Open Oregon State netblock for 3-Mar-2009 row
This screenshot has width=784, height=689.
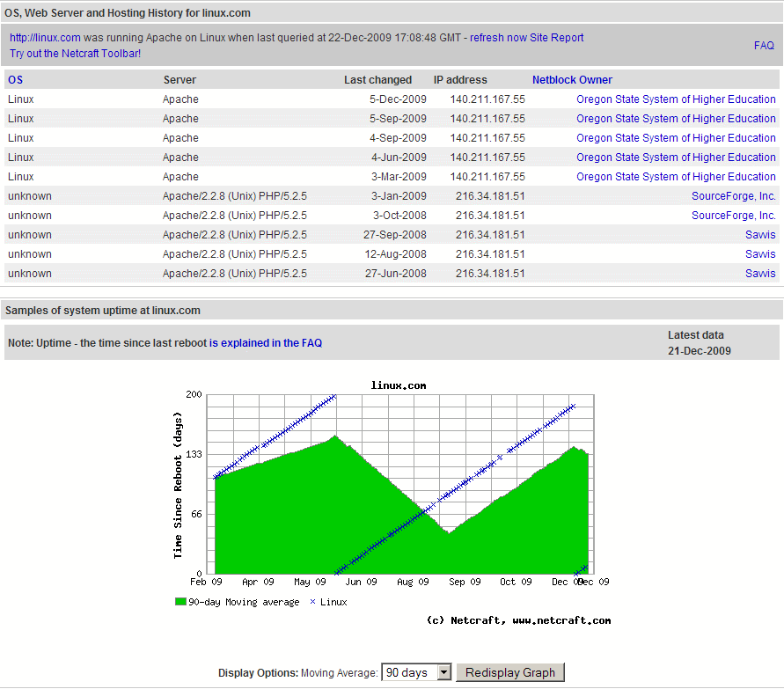tap(676, 177)
